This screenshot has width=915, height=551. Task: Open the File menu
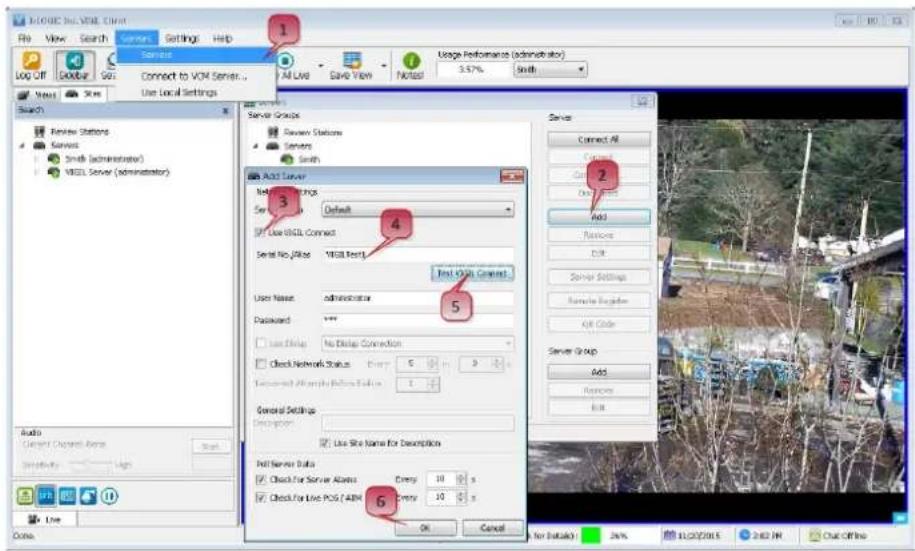point(25,38)
